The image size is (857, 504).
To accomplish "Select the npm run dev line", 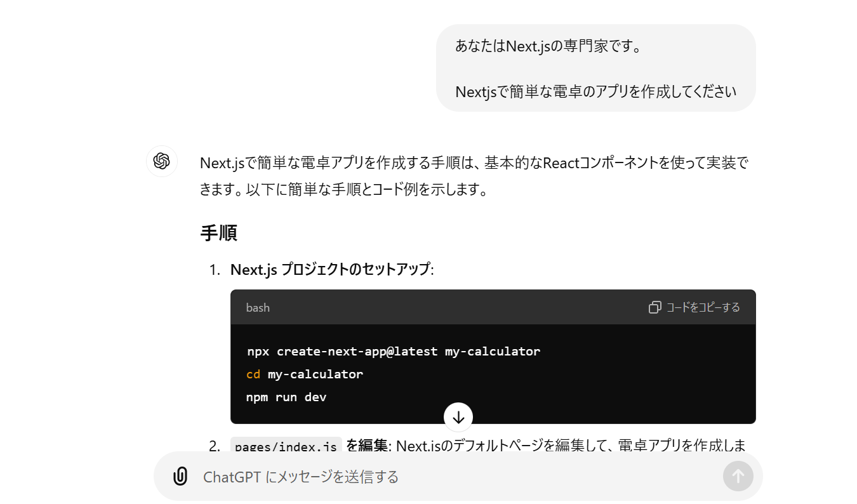I will 286,397.
